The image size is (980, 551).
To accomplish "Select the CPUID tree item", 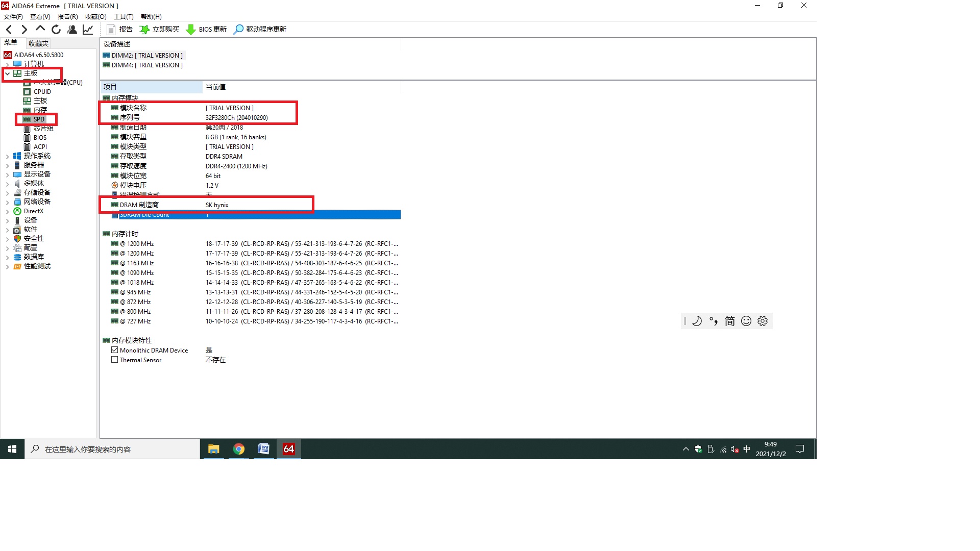I will pyautogui.click(x=42, y=92).
